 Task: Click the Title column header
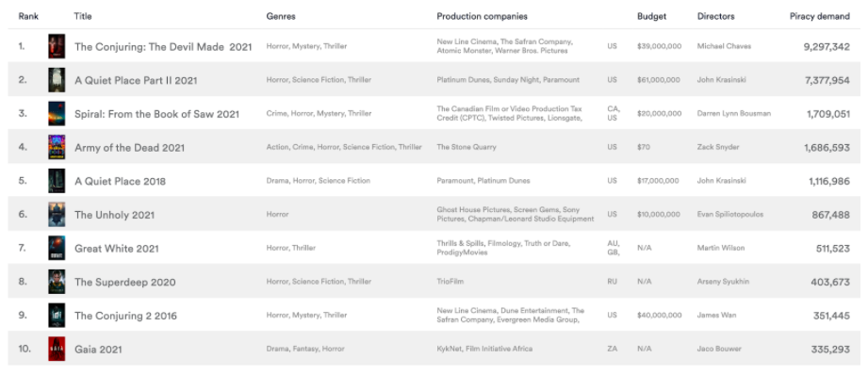tap(83, 16)
